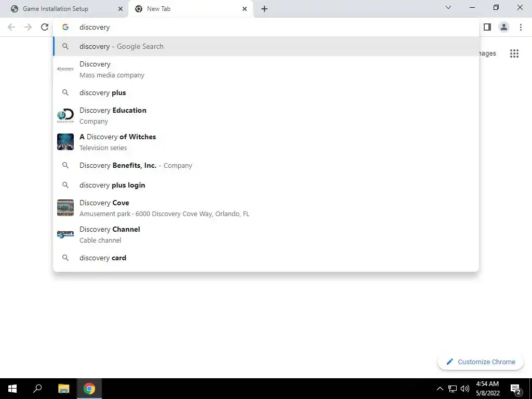This screenshot has height=399, width=532.
Task: Open the tab search chevron
Action: coord(448,7)
